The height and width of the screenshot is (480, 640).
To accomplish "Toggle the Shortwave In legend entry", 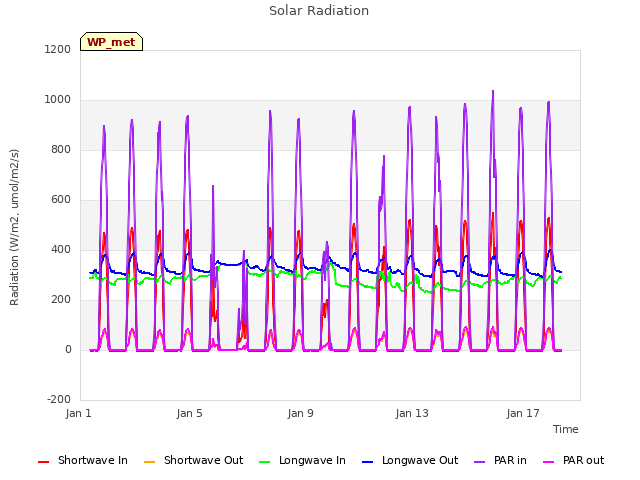I will [83, 460].
